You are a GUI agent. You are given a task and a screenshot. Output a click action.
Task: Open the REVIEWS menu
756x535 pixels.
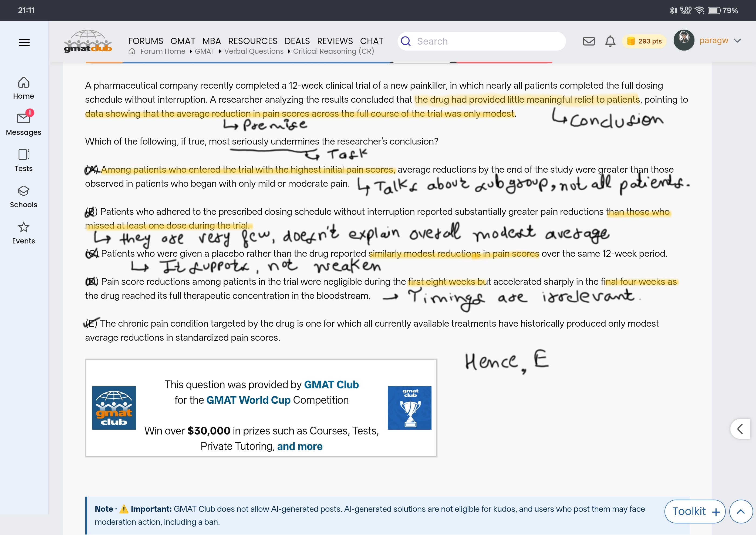coord(335,41)
